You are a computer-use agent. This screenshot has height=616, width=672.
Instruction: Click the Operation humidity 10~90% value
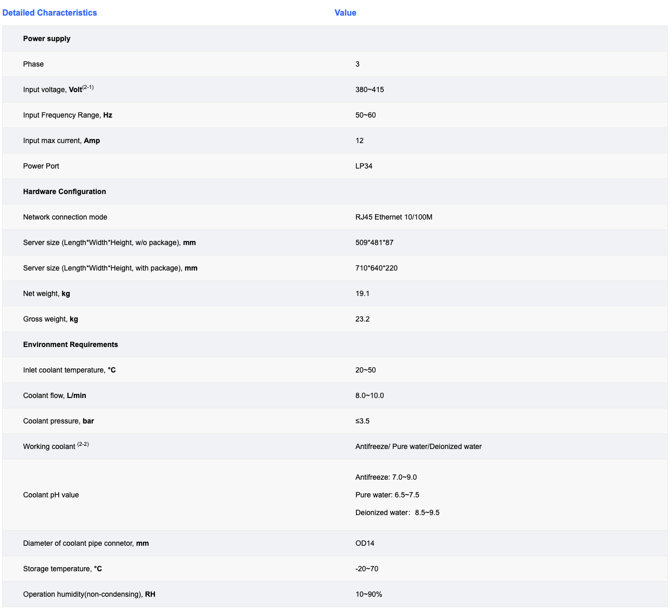(369, 594)
